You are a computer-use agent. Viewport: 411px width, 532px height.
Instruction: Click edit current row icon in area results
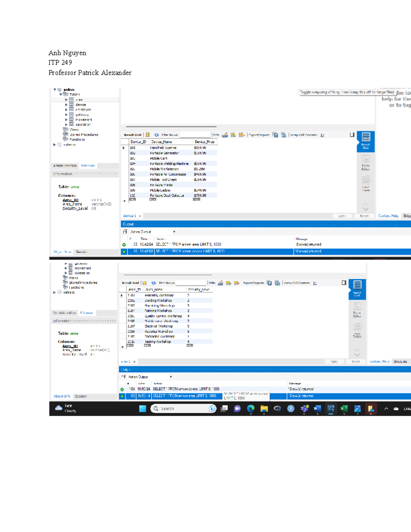coord(220,283)
